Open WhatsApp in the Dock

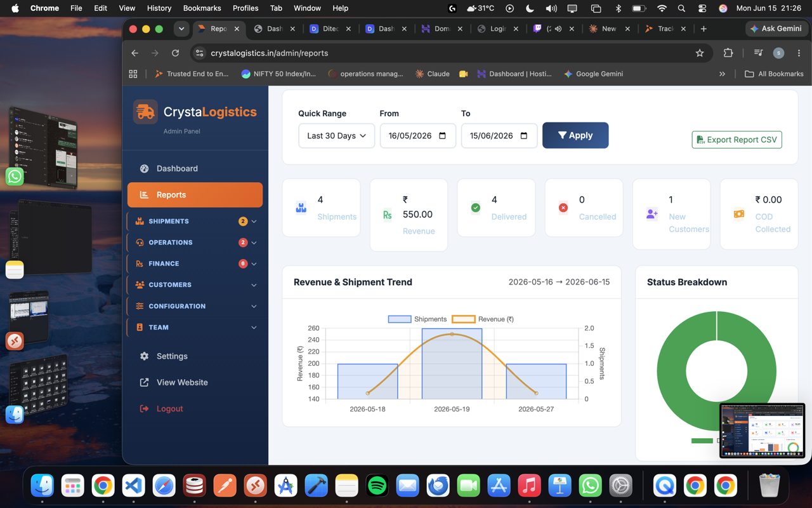pos(591,486)
